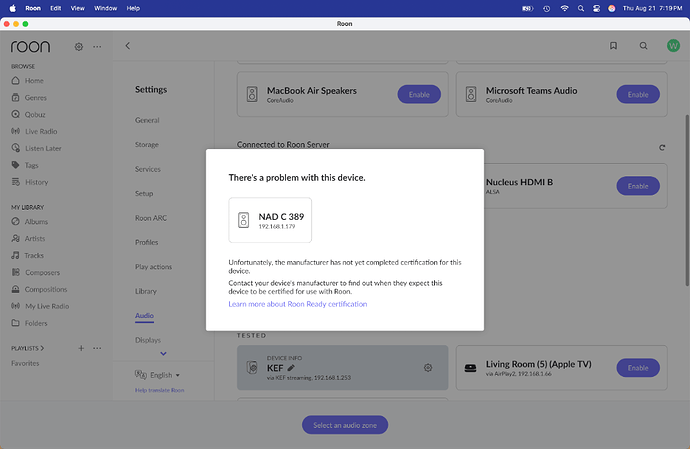Open Play actions settings tab
The height and width of the screenshot is (449, 690).
(x=153, y=267)
